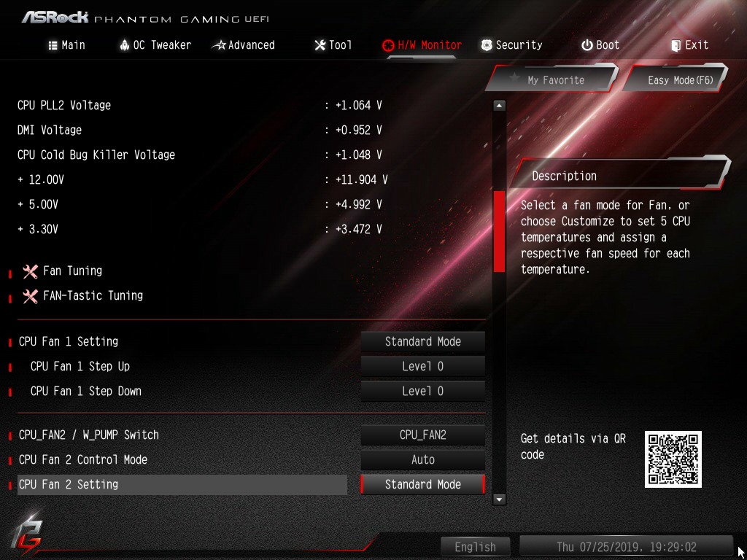Go to the Main tab
Image resolution: width=747 pixels, height=560 pixels.
pyautogui.click(x=66, y=45)
